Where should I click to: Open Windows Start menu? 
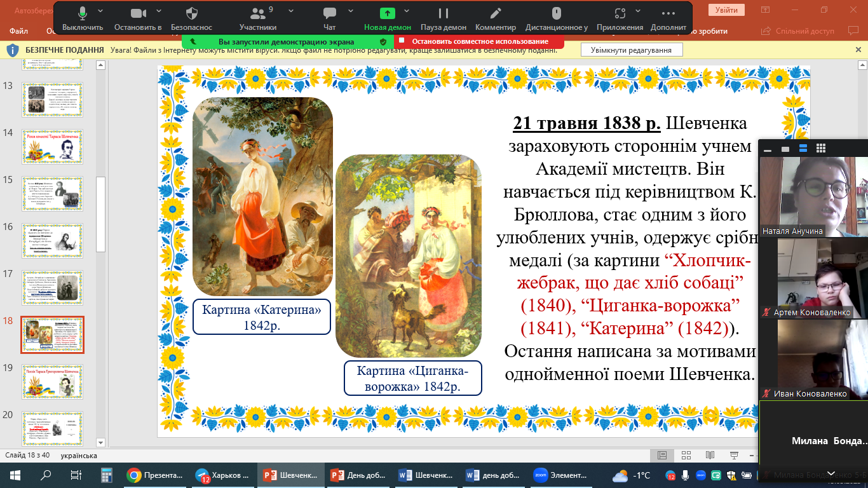(15, 475)
